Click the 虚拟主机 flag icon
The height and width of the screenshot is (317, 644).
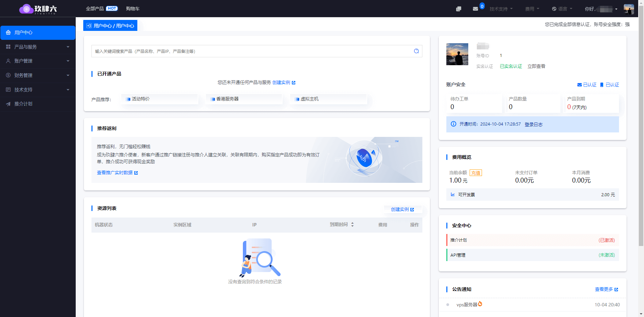tap(297, 99)
